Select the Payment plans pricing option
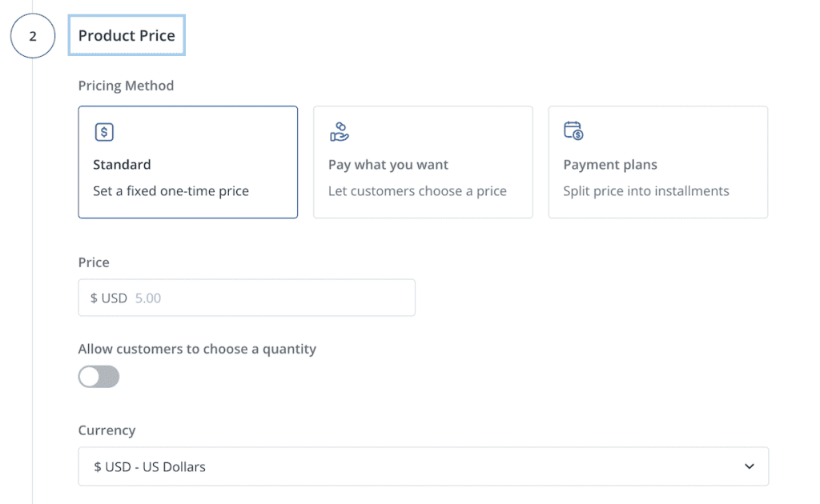 [x=657, y=162]
